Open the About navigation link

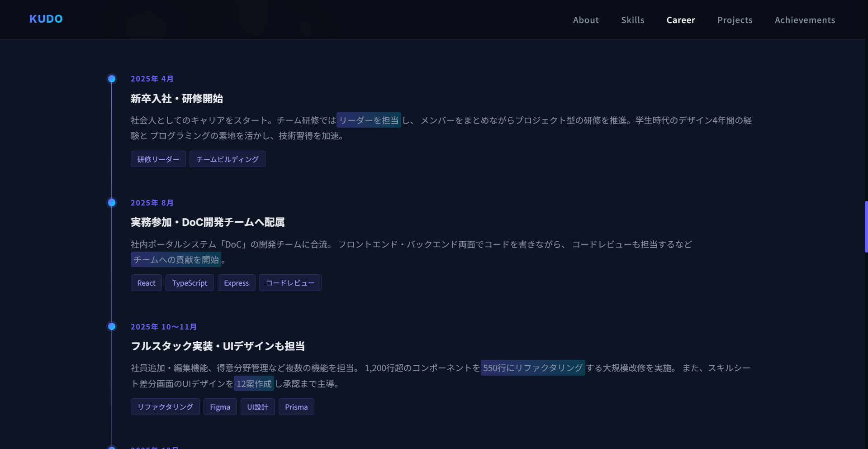tap(586, 20)
